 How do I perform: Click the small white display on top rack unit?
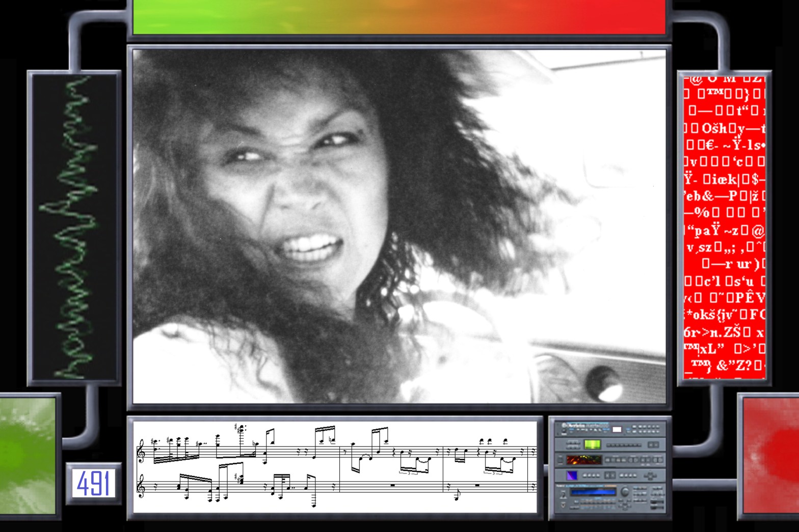[x=617, y=430]
